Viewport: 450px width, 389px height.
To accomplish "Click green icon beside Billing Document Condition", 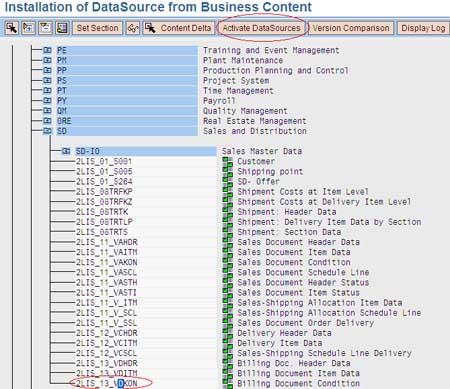I will pyautogui.click(x=228, y=383).
